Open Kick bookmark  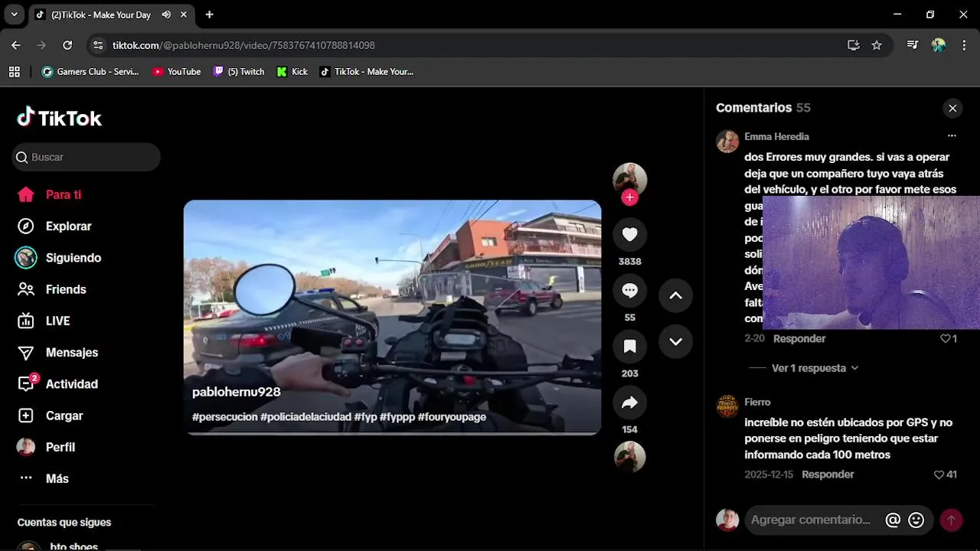click(292, 71)
